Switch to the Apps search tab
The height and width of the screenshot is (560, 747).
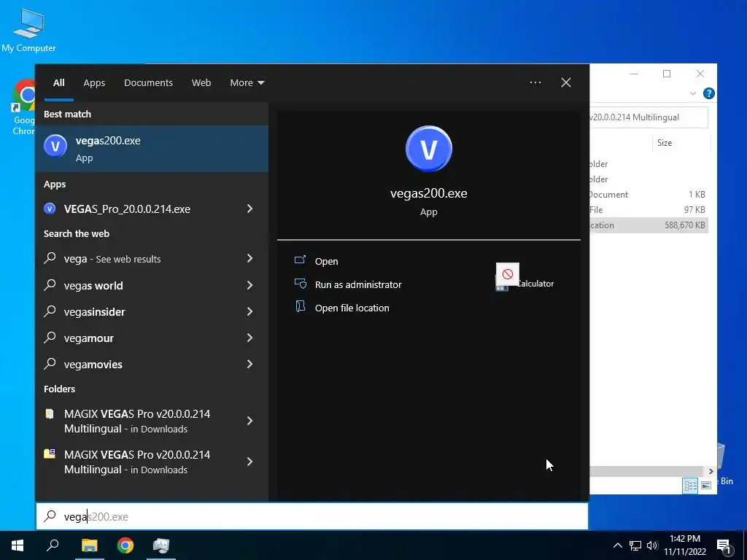click(x=94, y=82)
